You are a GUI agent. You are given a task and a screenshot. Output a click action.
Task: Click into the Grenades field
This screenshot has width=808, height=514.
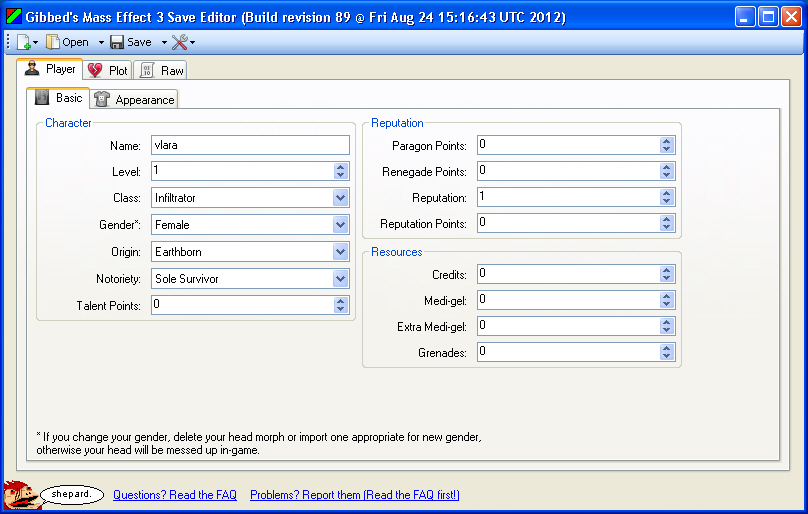coord(568,352)
